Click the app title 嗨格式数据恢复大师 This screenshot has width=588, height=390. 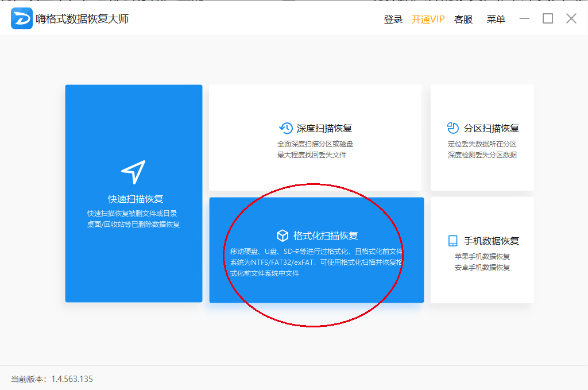(82, 19)
